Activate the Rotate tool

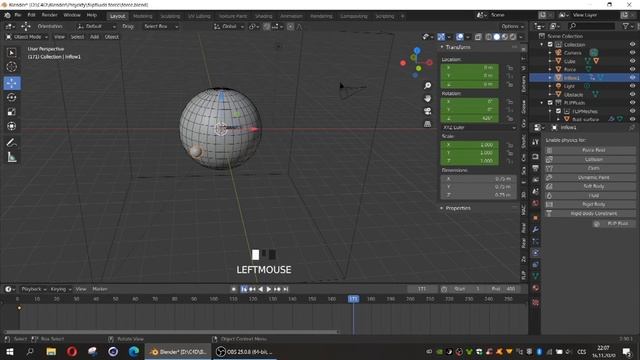pyautogui.click(x=11, y=97)
